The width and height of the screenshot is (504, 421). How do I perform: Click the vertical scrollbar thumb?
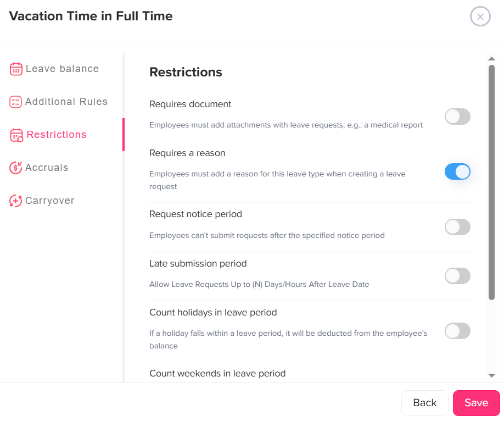coord(492,181)
